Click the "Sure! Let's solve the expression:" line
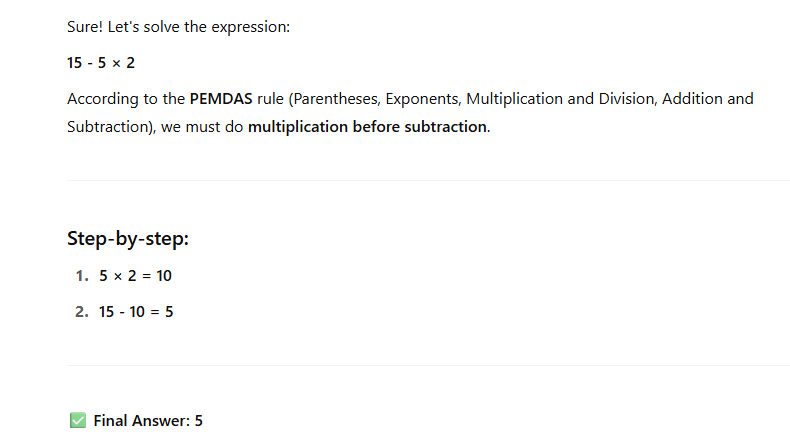The image size is (790, 442). coord(178,27)
